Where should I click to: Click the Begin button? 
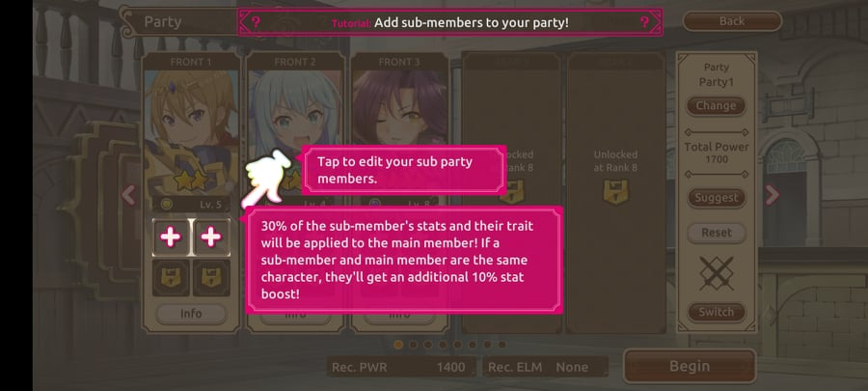[690, 366]
